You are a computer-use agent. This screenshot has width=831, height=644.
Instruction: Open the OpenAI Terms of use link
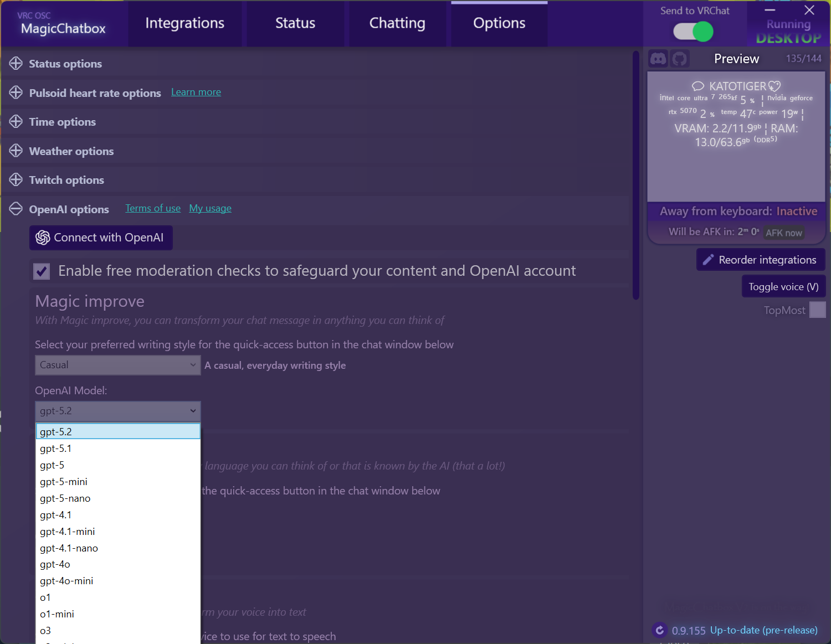pyautogui.click(x=153, y=208)
